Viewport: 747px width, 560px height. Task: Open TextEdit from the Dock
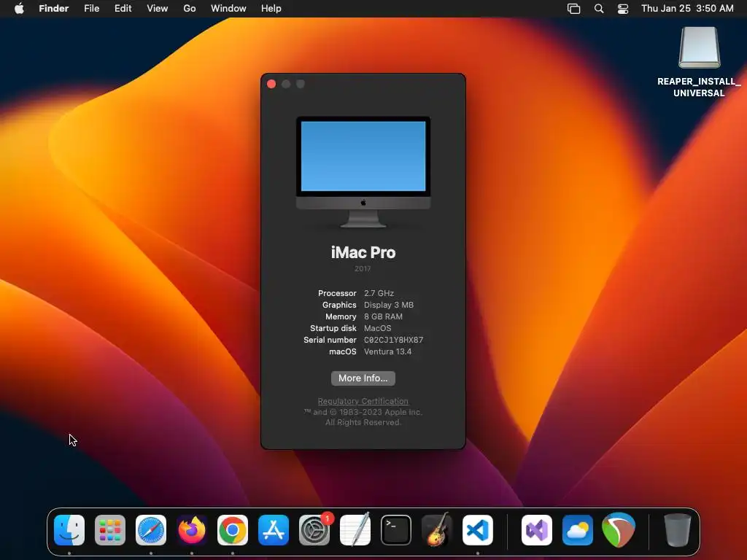pos(355,530)
